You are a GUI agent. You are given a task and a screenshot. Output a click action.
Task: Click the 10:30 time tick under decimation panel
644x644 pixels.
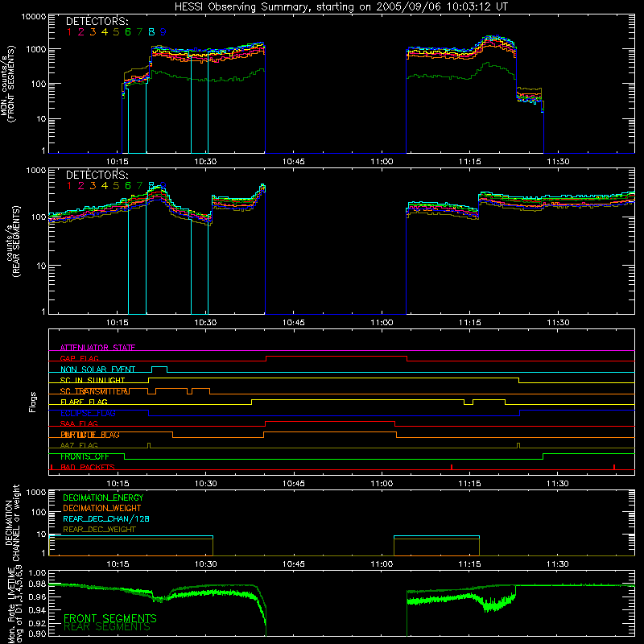click(x=205, y=564)
